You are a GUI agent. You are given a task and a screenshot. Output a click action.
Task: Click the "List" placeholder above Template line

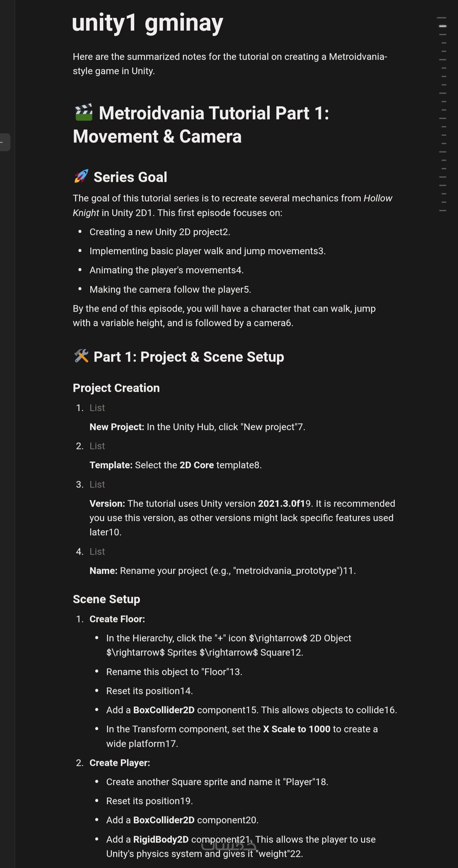(97, 446)
